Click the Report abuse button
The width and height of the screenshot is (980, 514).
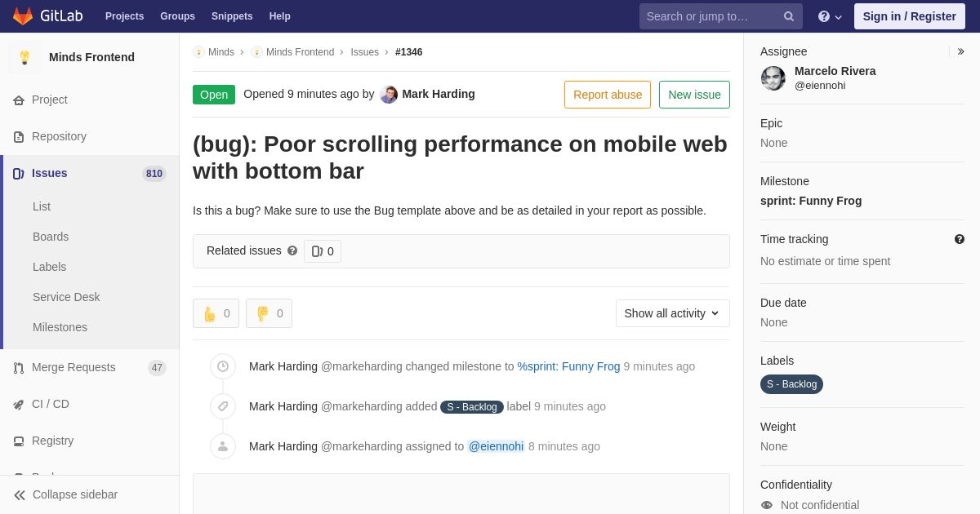click(x=607, y=95)
